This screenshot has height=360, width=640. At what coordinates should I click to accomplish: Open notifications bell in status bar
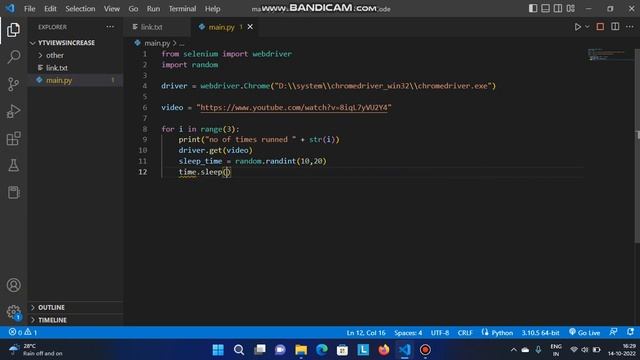click(631, 332)
